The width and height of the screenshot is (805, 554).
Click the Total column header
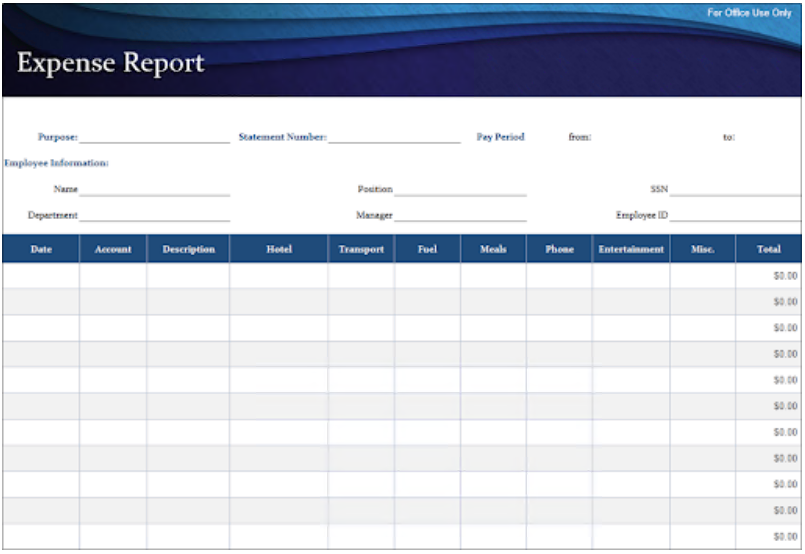768,249
